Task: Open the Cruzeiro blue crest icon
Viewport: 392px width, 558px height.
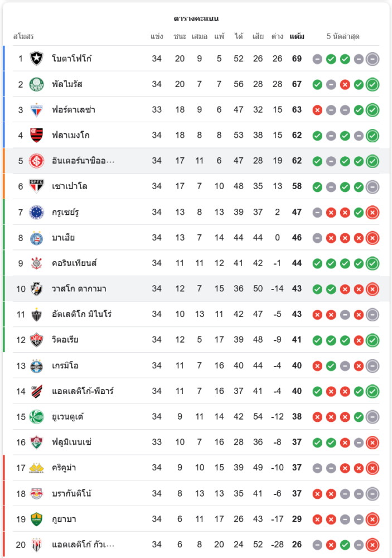Action: [x=36, y=212]
